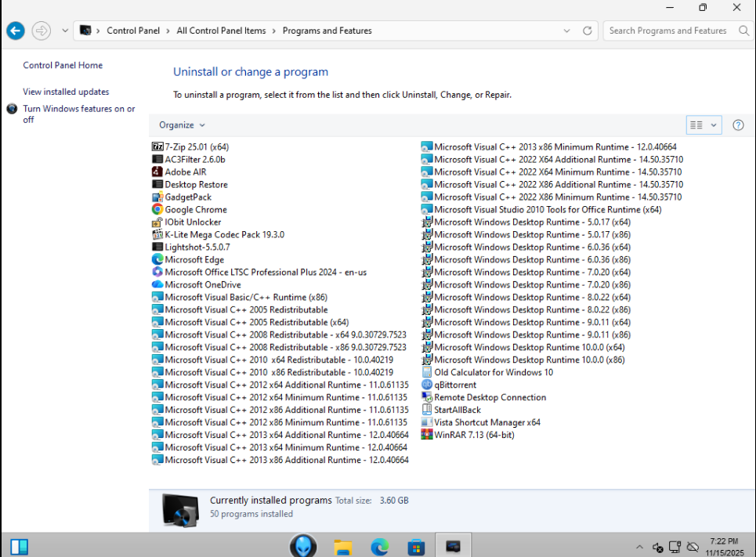Open Control Panel Home link
The height and width of the screenshot is (557, 756).
click(x=63, y=65)
